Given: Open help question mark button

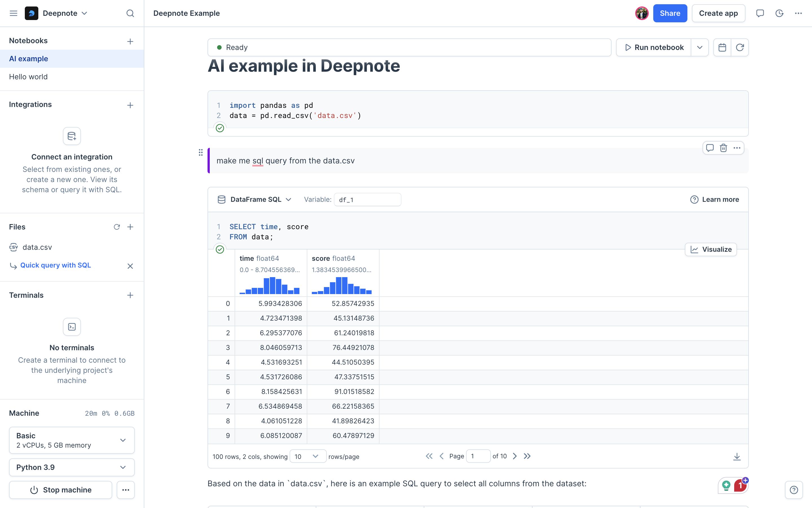Looking at the screenshot, I should tap(794, 490).
